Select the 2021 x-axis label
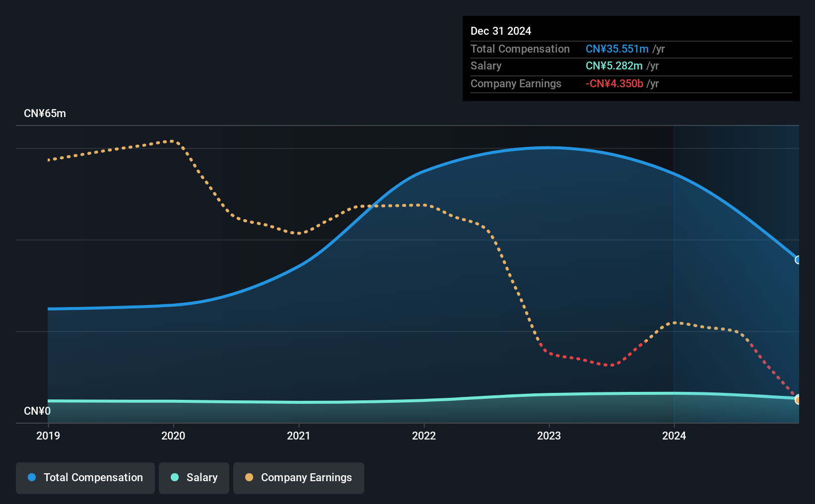815x504 pixels. 299,436
